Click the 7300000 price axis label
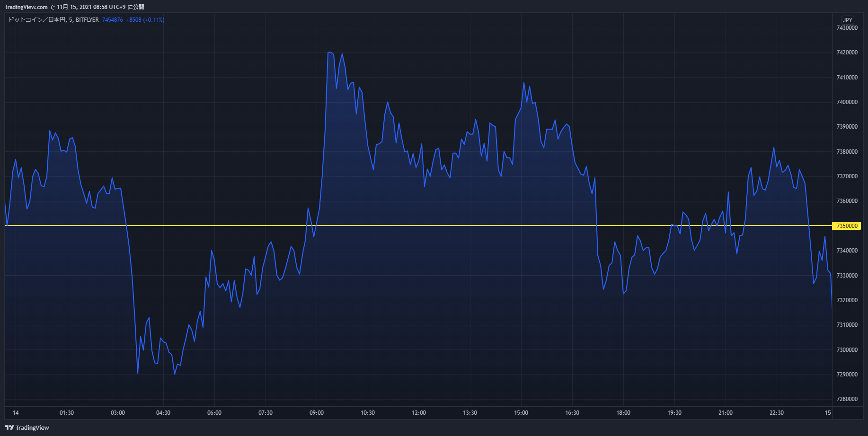The image size is (868, 436). pyautogui.click(x=847, y=350)
